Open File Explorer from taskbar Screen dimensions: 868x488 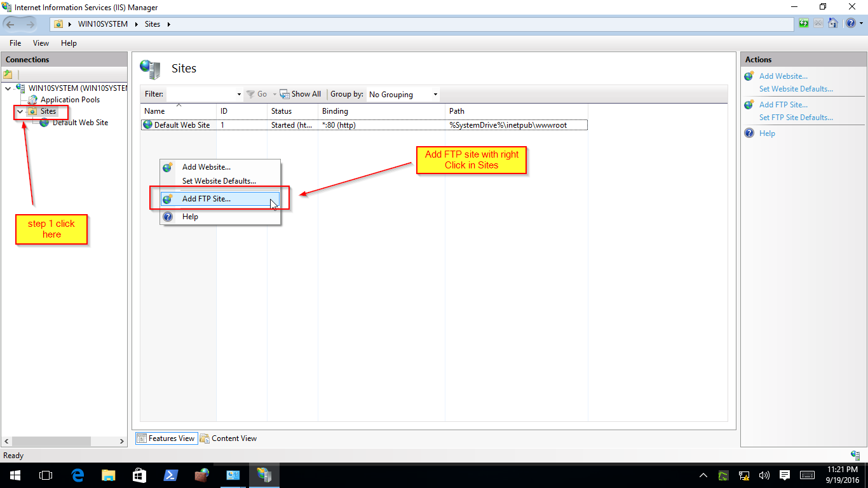point(109,475)
